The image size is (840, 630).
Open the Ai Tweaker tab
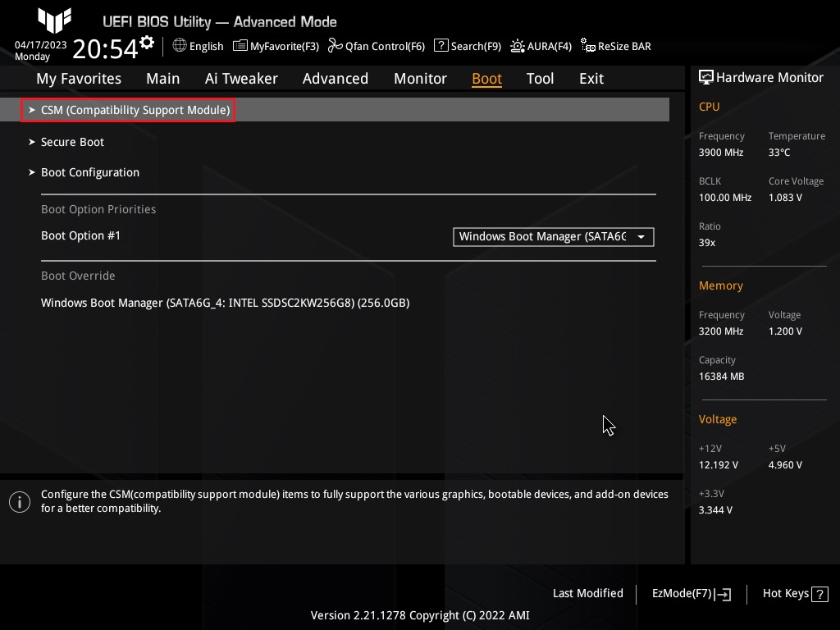pos(241,79)
